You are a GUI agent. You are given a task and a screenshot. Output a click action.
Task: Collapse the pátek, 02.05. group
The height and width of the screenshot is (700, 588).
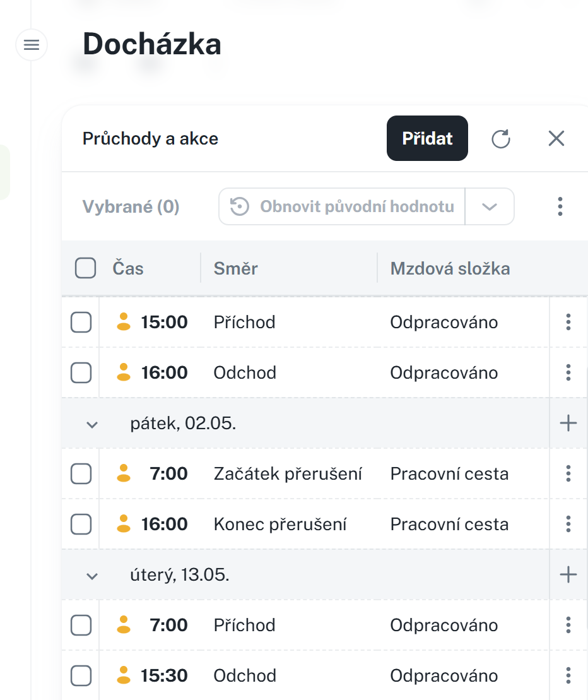[92, 424]
